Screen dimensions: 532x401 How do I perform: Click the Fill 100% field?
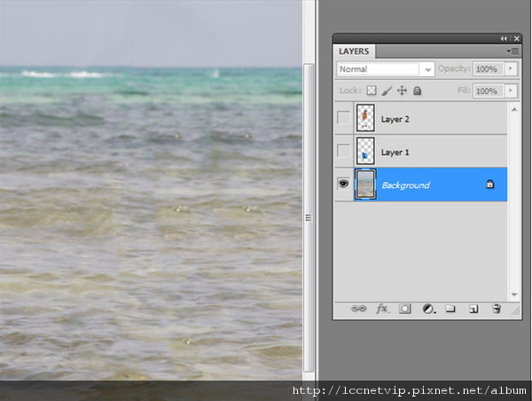click(488, 91)
